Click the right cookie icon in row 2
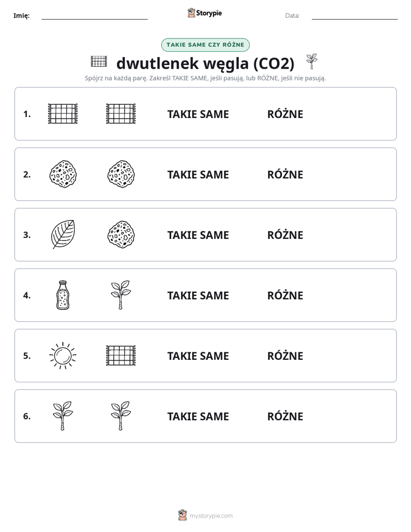 point(121,174)
